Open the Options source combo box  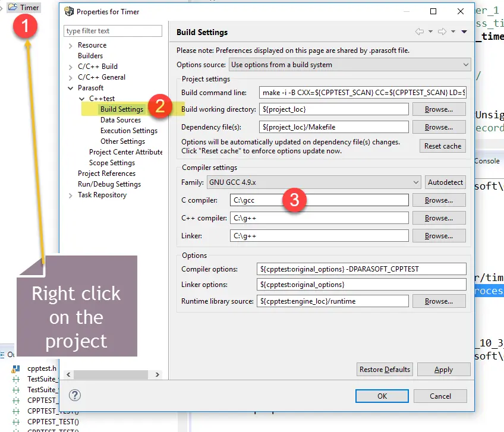click(x=349, y=65)
